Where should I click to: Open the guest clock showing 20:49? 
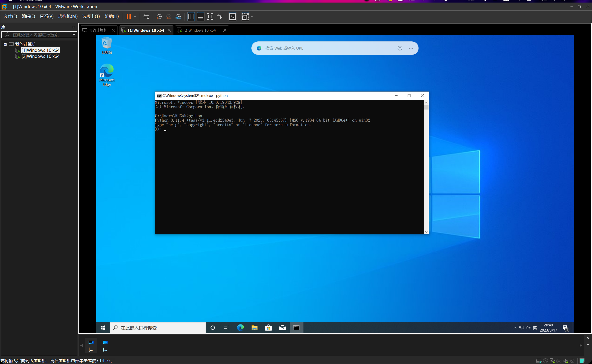[x=548, y=328]
